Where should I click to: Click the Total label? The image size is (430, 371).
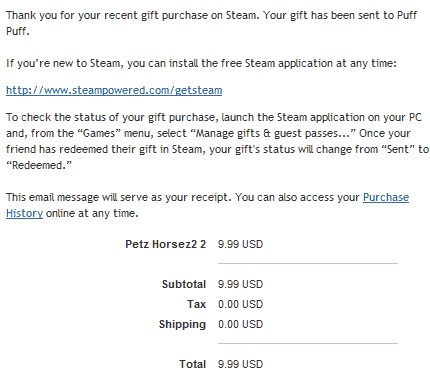(193, 364)
